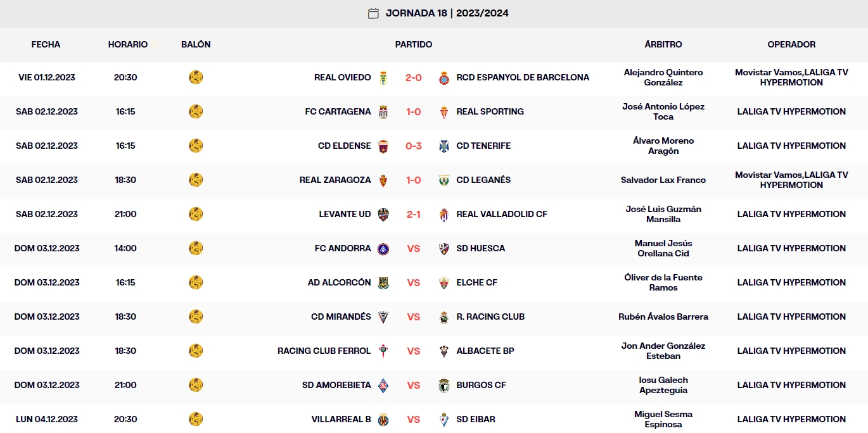Click the Real Oviedo club crest
The image size is (868, 433).
(x=383, y=77)
